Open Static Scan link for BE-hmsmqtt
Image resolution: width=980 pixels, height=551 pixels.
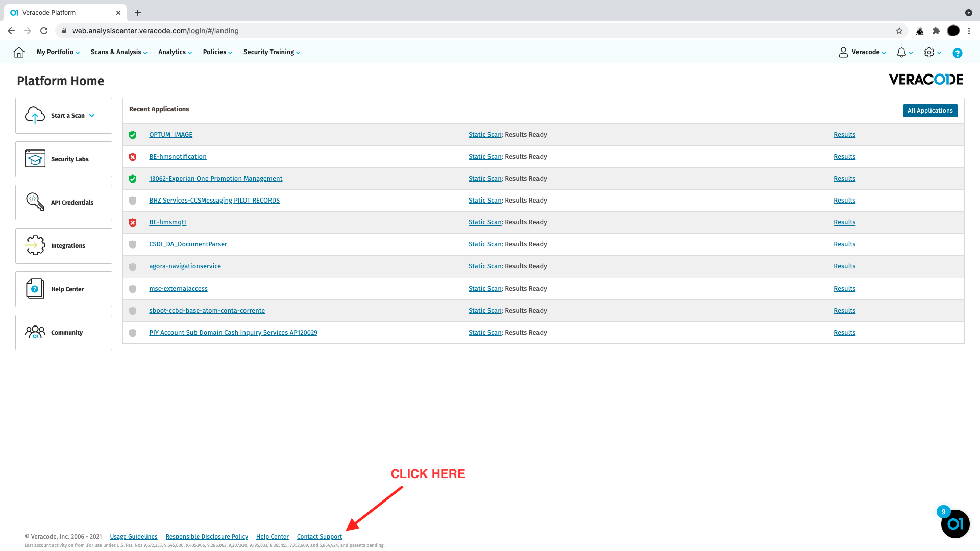[485, 222]
